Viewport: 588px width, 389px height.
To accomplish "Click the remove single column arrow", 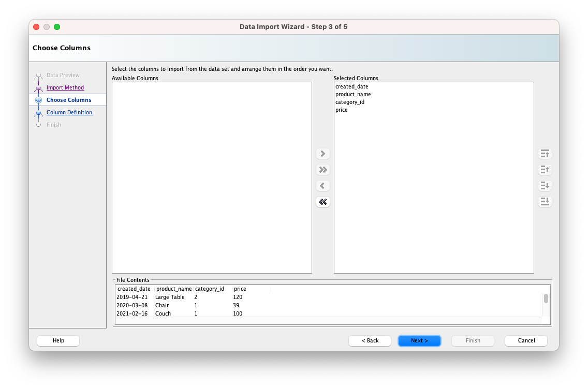I will pyautogui.click(x=323, y=186).
